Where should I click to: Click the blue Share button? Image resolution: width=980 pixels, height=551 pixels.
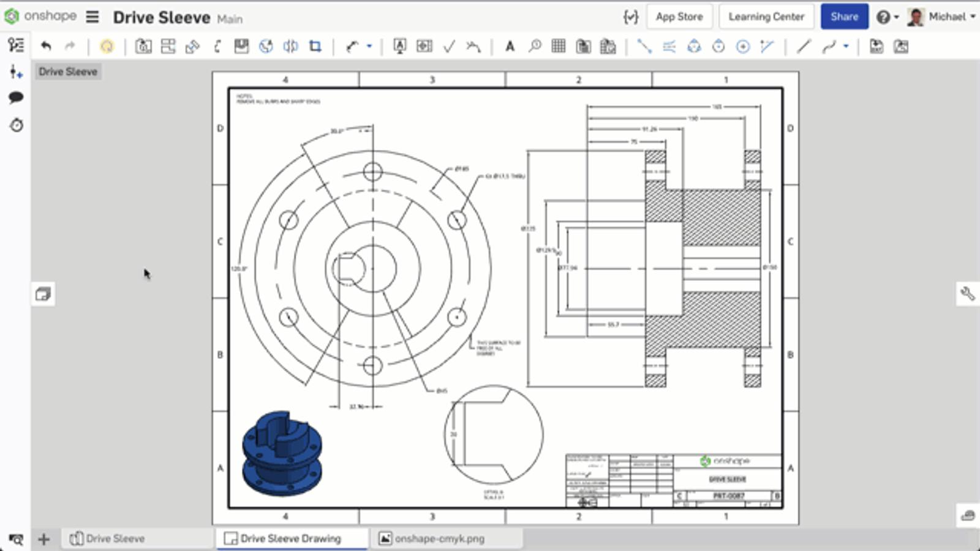tap(844, 17)
